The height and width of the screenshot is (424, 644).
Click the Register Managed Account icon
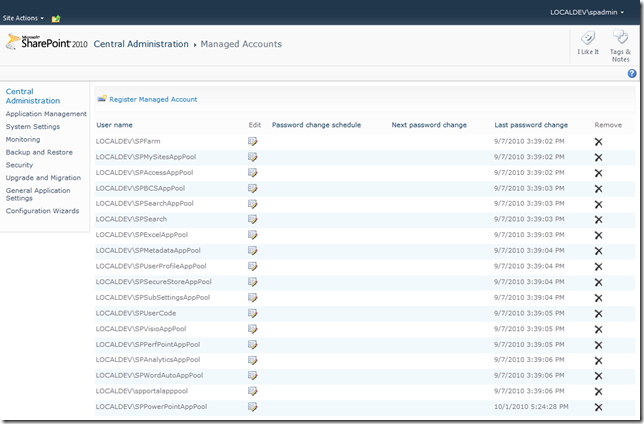point(102,99)
